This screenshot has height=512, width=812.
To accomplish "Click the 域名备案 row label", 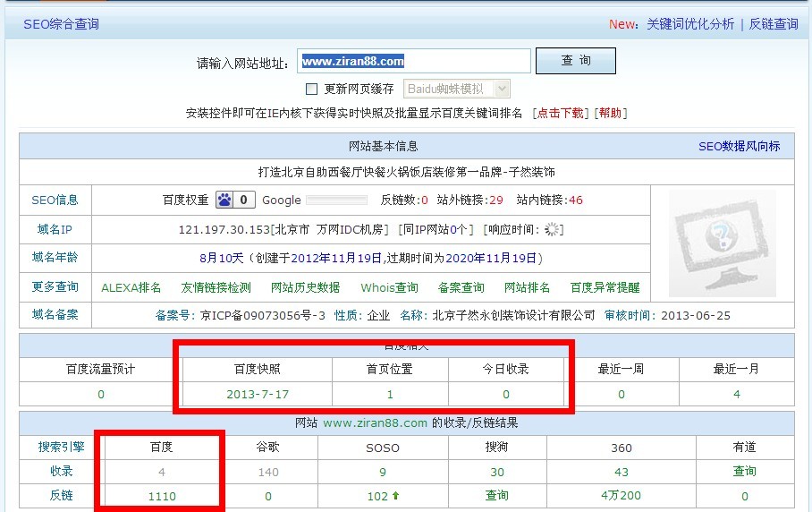I will [55, 314].
